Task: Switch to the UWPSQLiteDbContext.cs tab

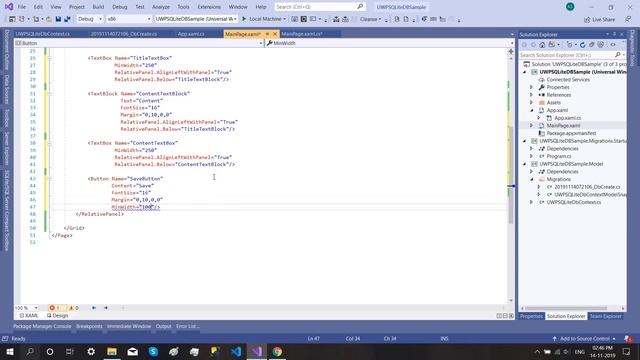Action: (x=42, y=34)
